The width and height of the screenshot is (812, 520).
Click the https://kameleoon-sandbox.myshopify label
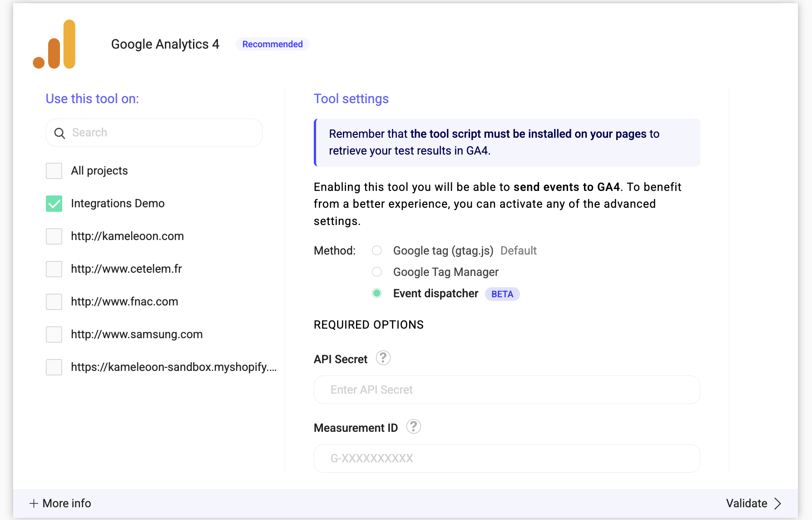(173, 367)
